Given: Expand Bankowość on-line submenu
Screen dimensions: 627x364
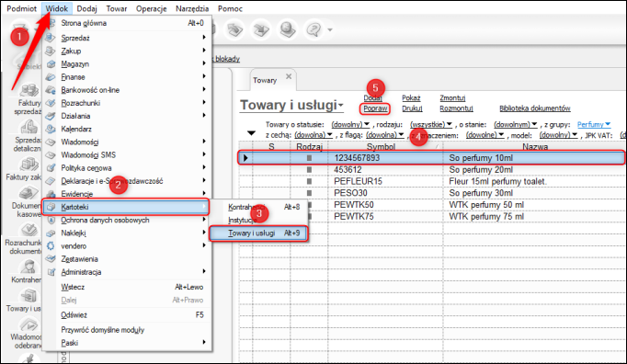Looking at the screenshot, I should [127, 90].
